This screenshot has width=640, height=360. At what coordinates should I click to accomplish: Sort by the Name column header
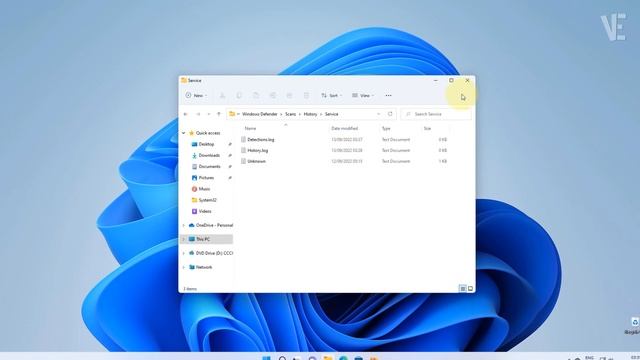pyautogui.click(x=250, y=129)
